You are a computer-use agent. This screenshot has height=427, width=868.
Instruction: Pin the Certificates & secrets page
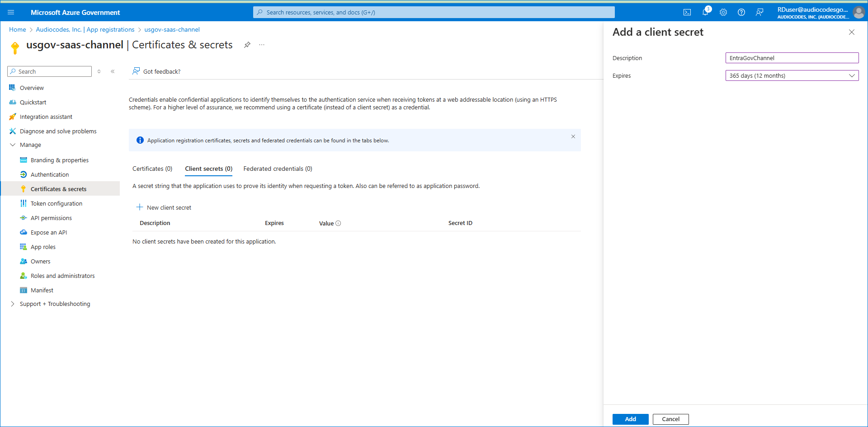click(247, 45)
